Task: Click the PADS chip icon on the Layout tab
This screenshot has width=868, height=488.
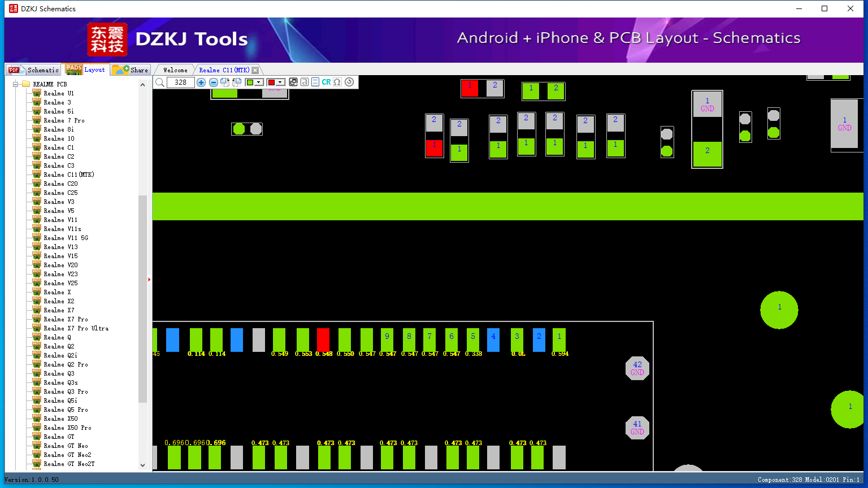Action: pyautogui.click(x=74, y=69)
